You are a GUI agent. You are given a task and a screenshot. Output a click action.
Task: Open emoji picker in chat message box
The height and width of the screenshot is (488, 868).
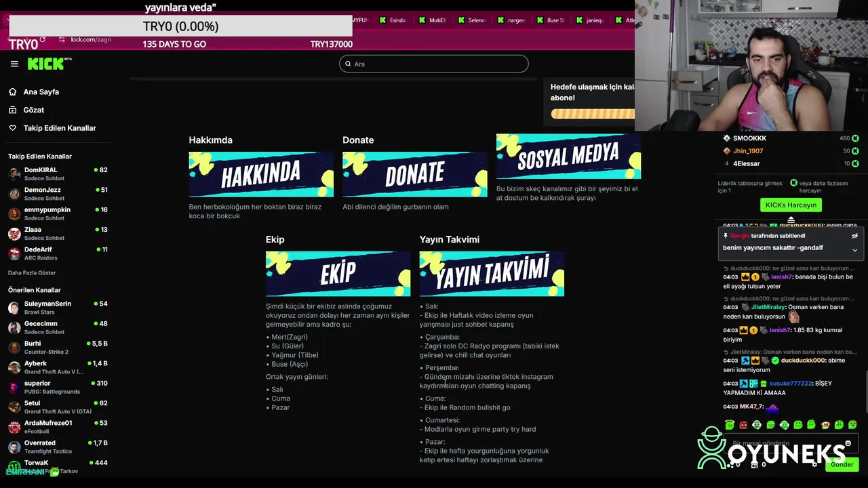pyautogui.click(x=848, y=443)
